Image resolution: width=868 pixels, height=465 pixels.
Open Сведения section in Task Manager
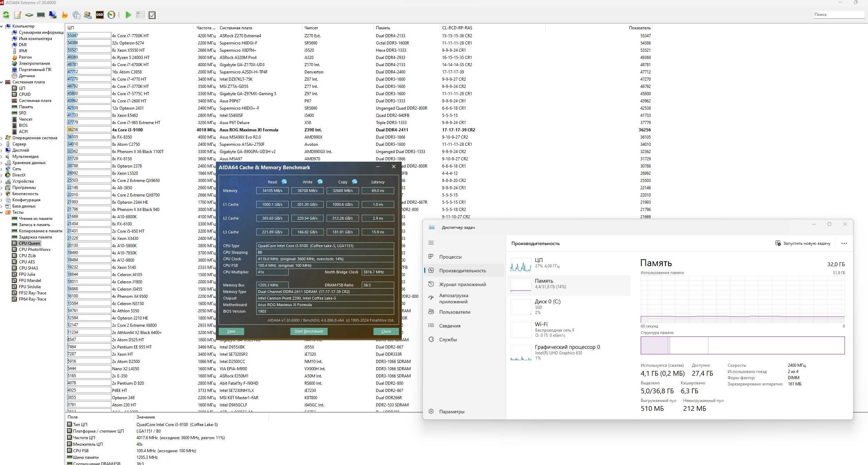(x=464, y=326)
